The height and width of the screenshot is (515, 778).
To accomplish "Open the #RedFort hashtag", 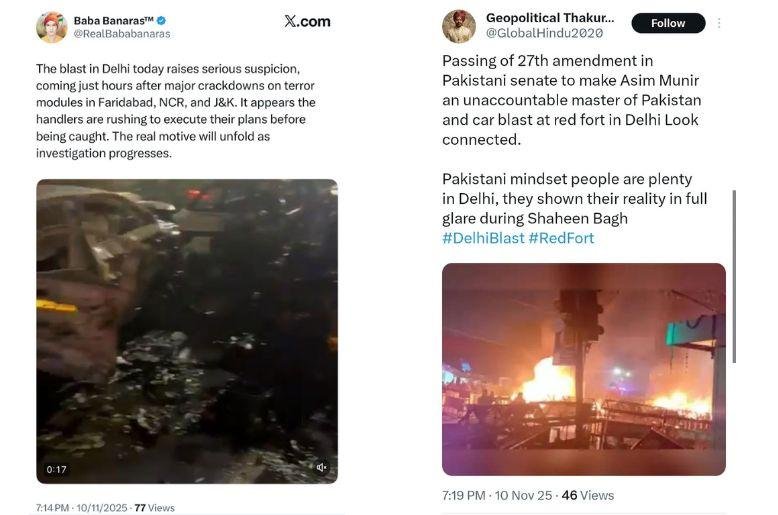I will pyautogui.click(x=561, y=238).
